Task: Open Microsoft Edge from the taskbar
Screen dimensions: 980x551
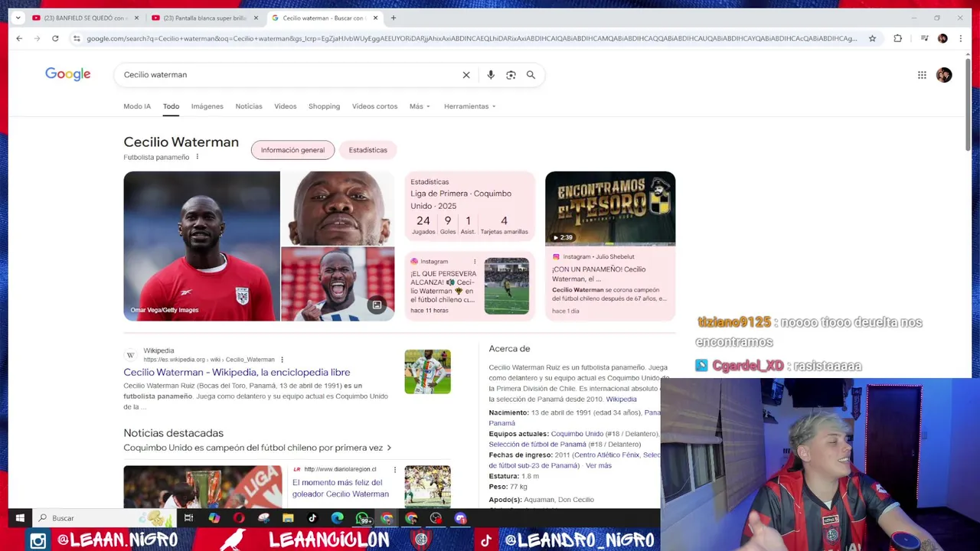Action: (337, 518)
